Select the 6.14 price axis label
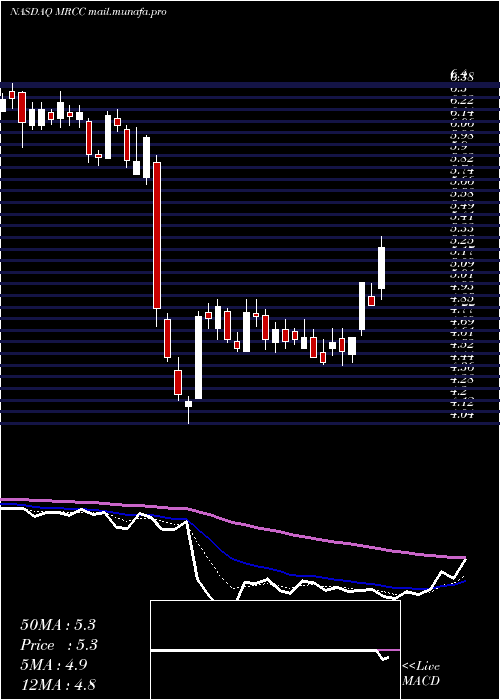Screen dimensions: 500x700 pos(462,113)
